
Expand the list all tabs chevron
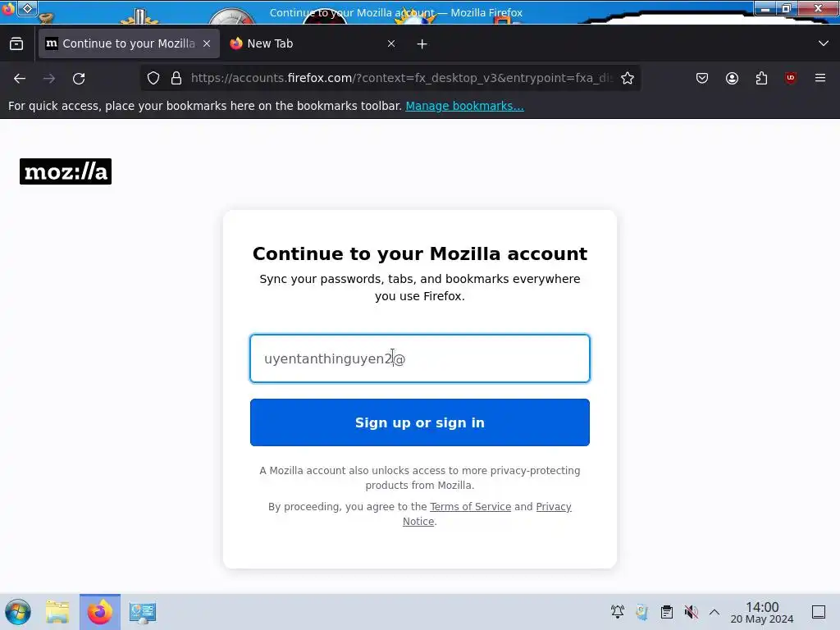click(824, 43)
